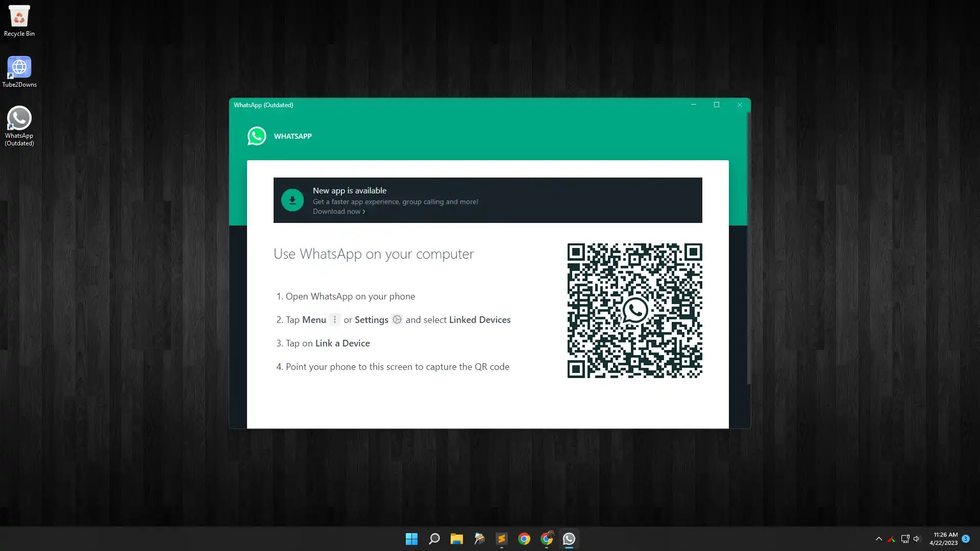Show hidden system tray icons
The width and height of the screenshot is (980, 551).
coord(878,539)
